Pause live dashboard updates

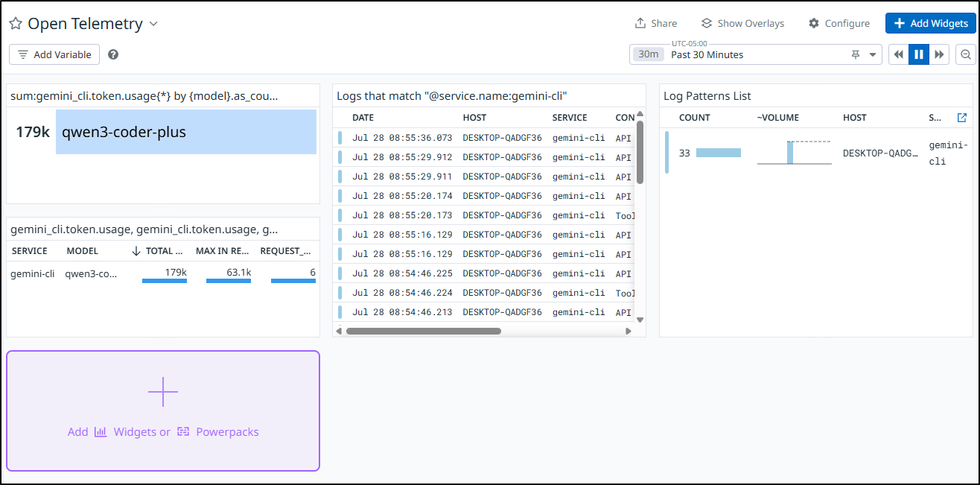point(919,54)
